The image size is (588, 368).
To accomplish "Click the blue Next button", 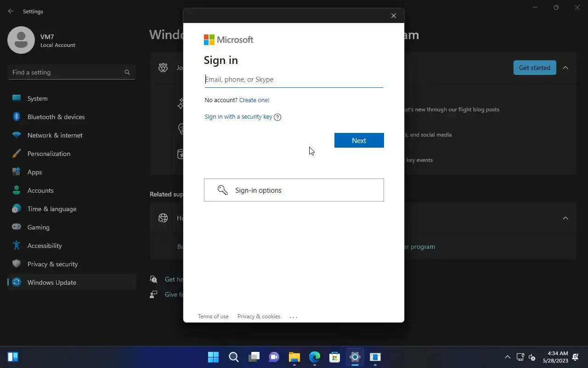I will point(359,140).
